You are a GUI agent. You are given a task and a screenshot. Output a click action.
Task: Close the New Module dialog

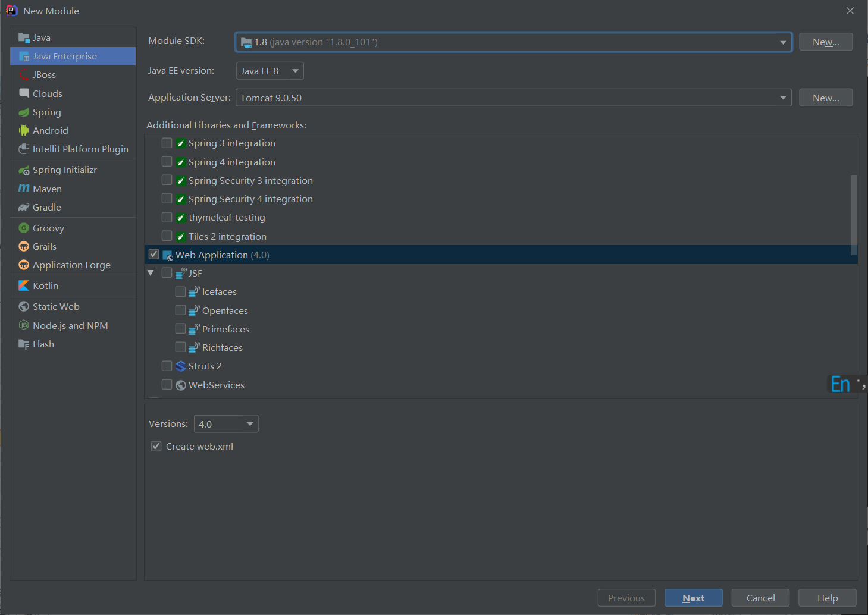tap(850, 11)
